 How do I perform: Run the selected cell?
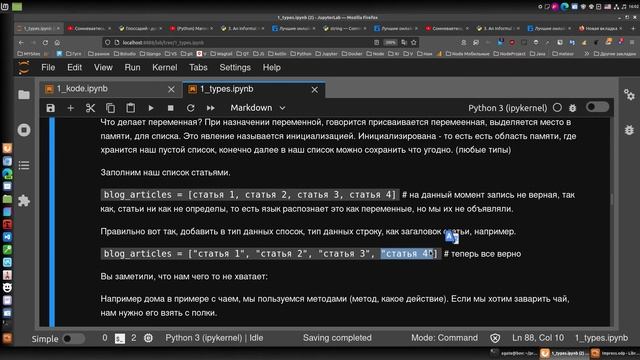tap(151, 108)
